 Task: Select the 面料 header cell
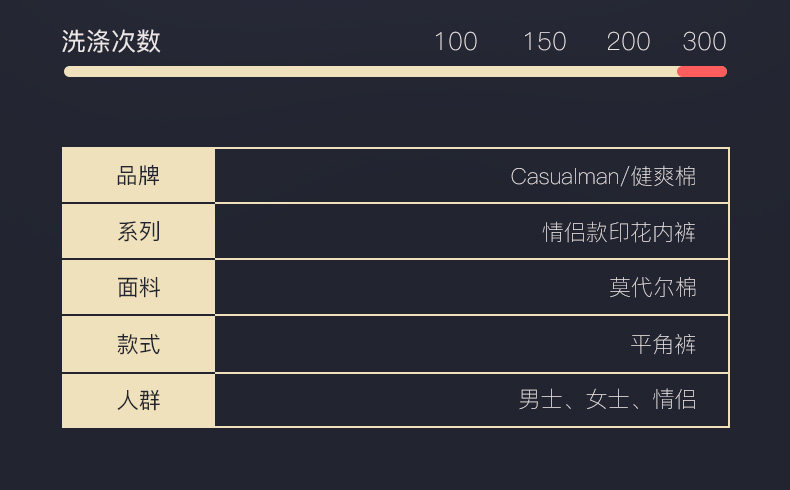click(x=139, y=288)
